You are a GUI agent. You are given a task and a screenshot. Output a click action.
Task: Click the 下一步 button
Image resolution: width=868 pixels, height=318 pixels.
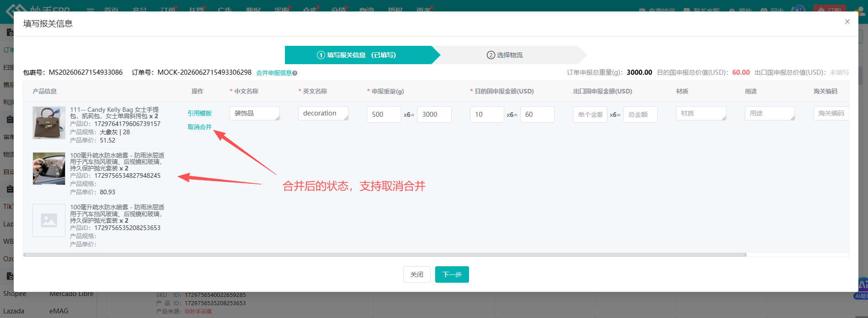click(452, 274)
